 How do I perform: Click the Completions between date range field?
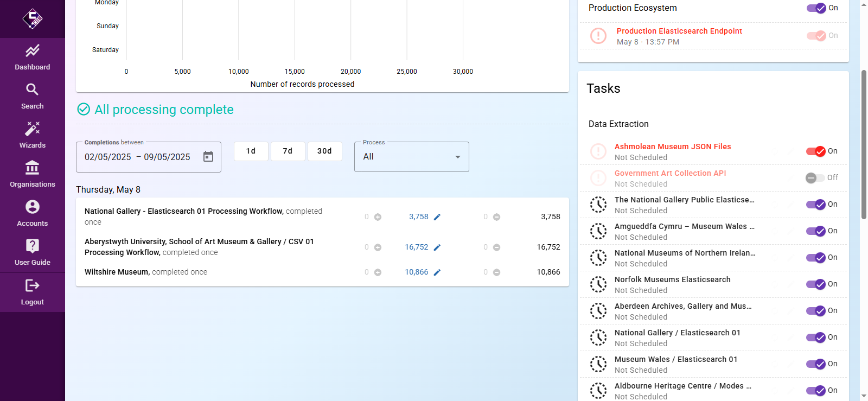[149, 157]
